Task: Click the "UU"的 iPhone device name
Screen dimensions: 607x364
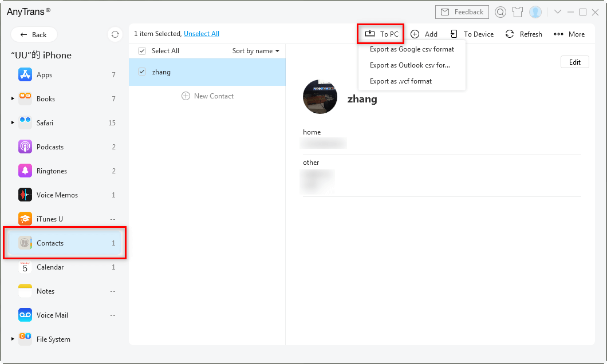Action: tap(41, 55)
